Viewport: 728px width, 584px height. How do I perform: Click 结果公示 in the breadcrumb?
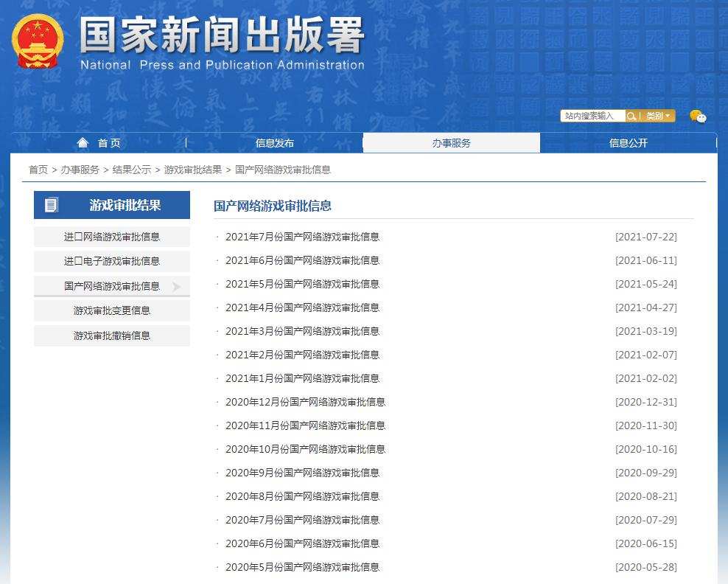(132, 170)
